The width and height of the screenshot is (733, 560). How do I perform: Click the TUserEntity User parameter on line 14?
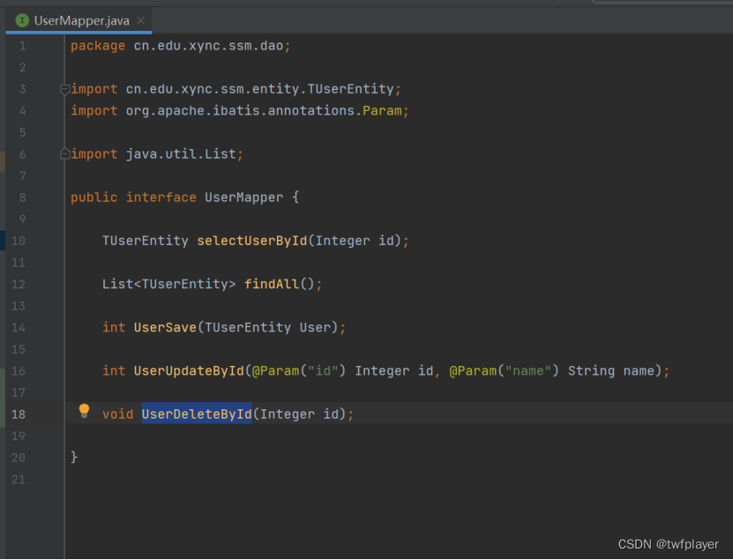click(268, 327)
